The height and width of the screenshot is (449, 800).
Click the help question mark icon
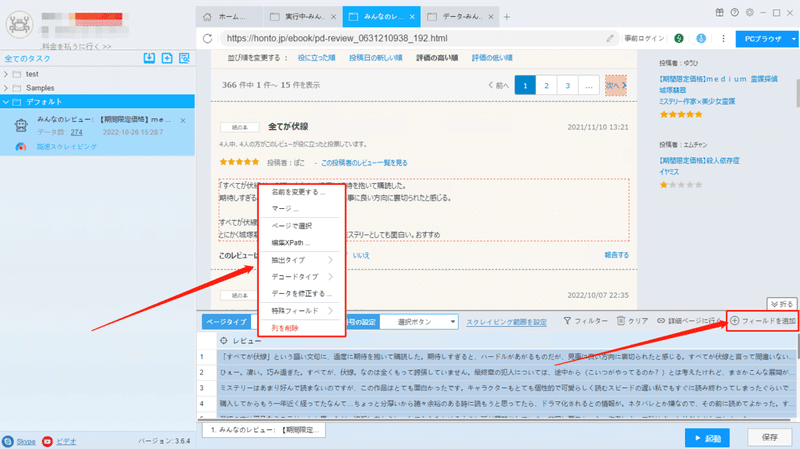(734, 13)
